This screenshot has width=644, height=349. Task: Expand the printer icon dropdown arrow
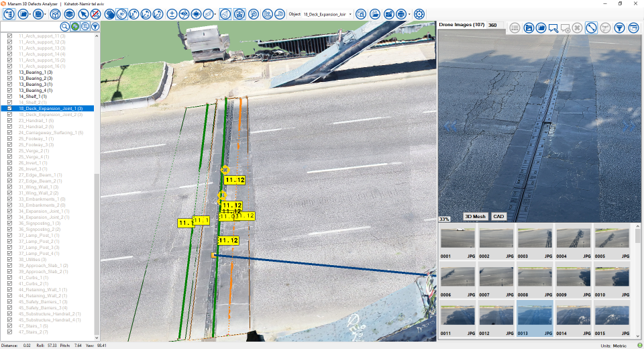click(409, 14)
